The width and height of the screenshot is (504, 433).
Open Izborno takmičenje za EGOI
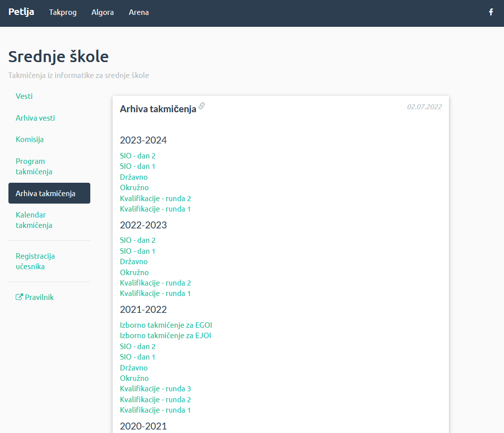tap(166, 325)
